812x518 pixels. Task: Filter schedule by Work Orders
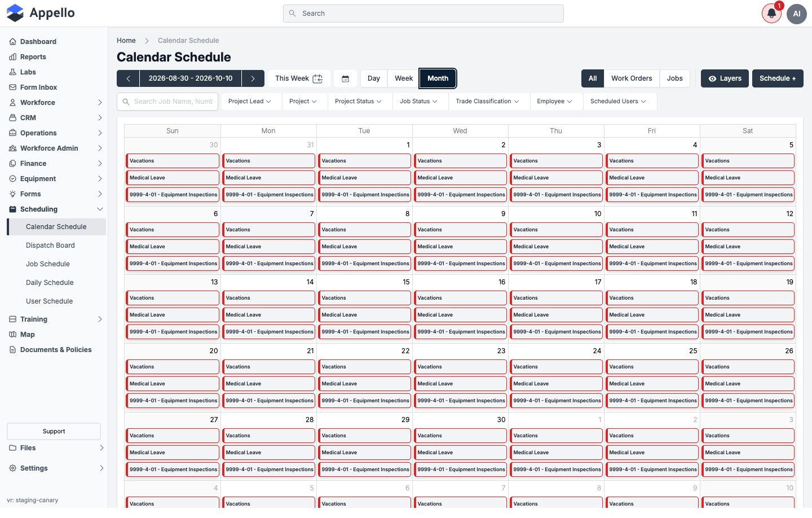coord(632,78)
